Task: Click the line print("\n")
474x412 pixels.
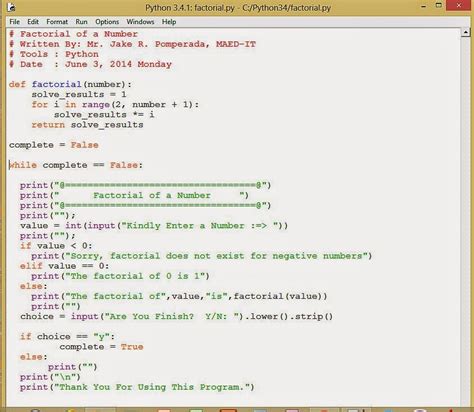Action: (50, 377)
